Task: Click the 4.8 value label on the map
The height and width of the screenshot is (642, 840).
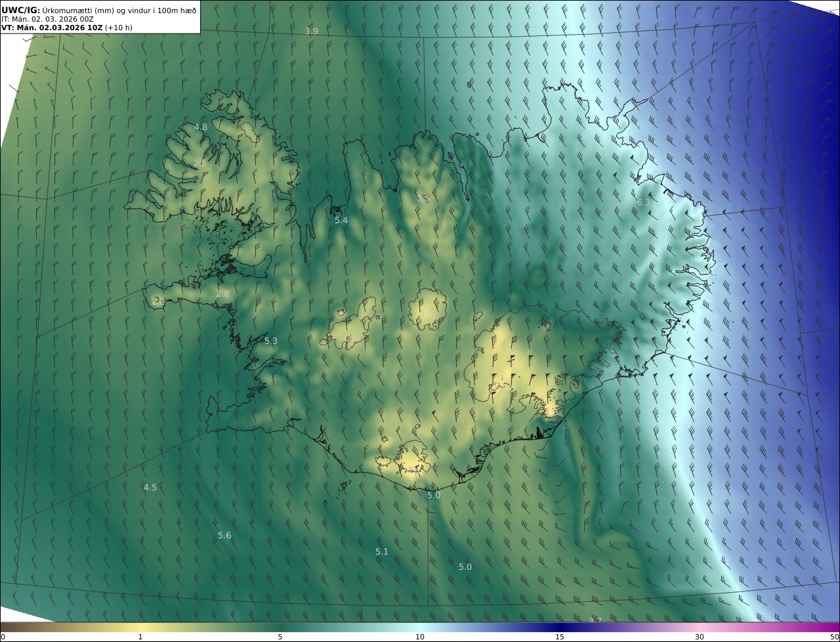Action: pyautogui.click(x=201, y=127)
